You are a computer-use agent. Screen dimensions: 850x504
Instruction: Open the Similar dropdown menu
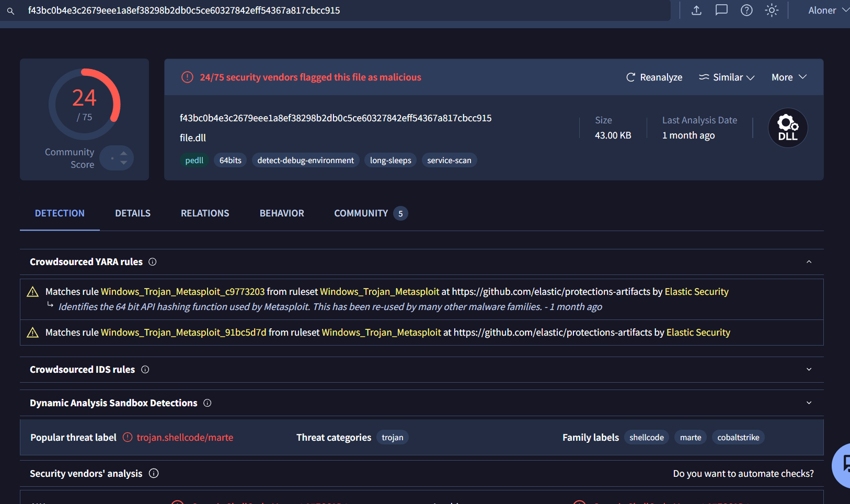tap(727, 77)
